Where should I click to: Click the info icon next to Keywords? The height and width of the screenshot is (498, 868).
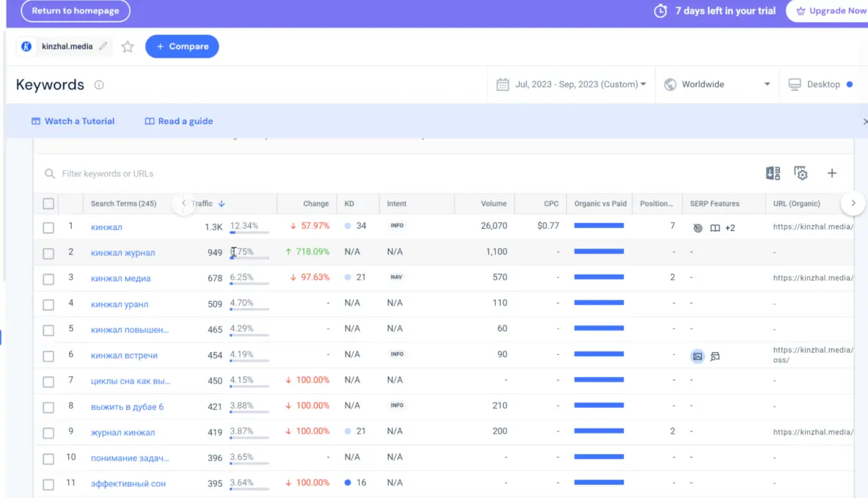click(x=99, y=85)
